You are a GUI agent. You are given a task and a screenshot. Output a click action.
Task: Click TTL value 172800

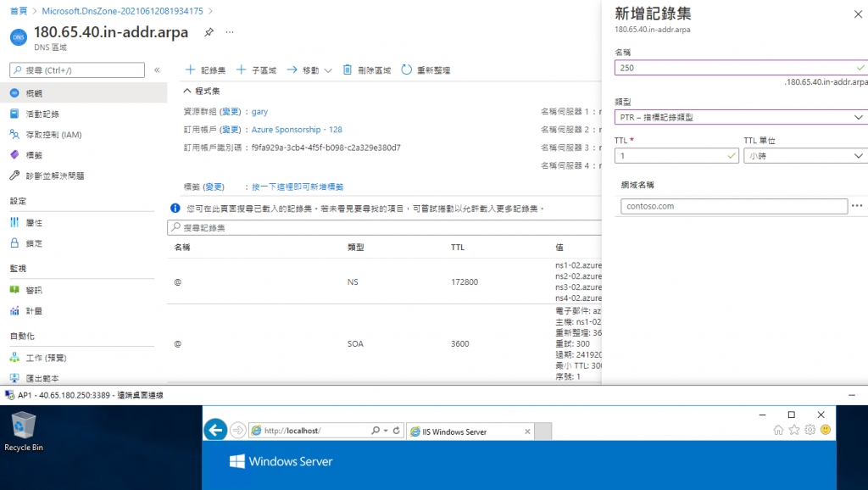pyautogui.click(x=465, y=281)
